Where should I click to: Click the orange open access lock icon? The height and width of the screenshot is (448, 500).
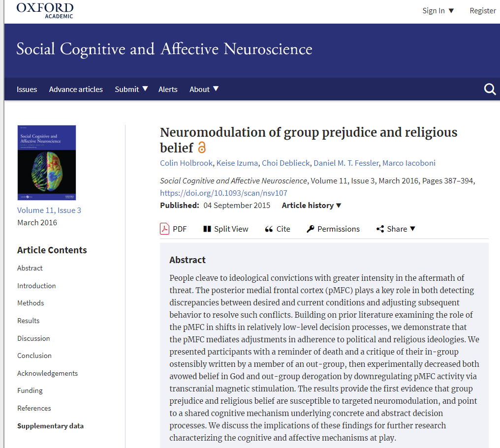[202, 148]
